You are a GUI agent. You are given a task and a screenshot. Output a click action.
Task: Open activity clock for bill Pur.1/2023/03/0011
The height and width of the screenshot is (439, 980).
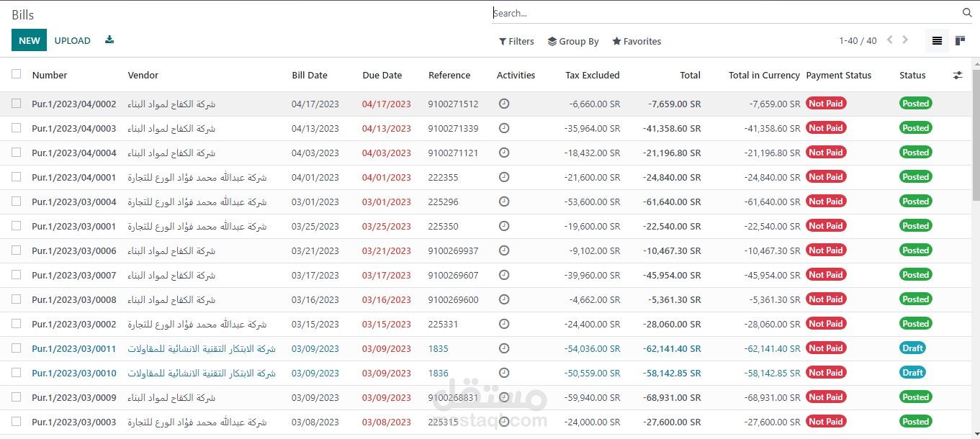[504, 348]
